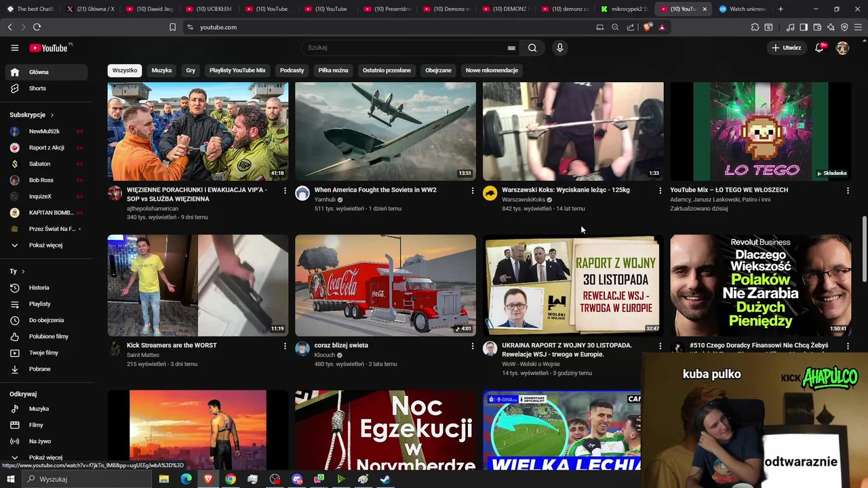
Task: Open Playlisty in the sidebar
Action: click(45, 304)
